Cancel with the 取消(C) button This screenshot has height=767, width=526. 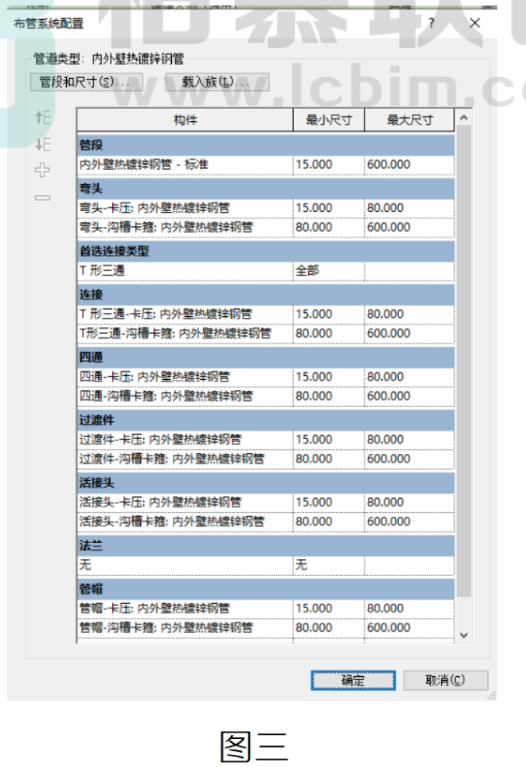(446, 680)
